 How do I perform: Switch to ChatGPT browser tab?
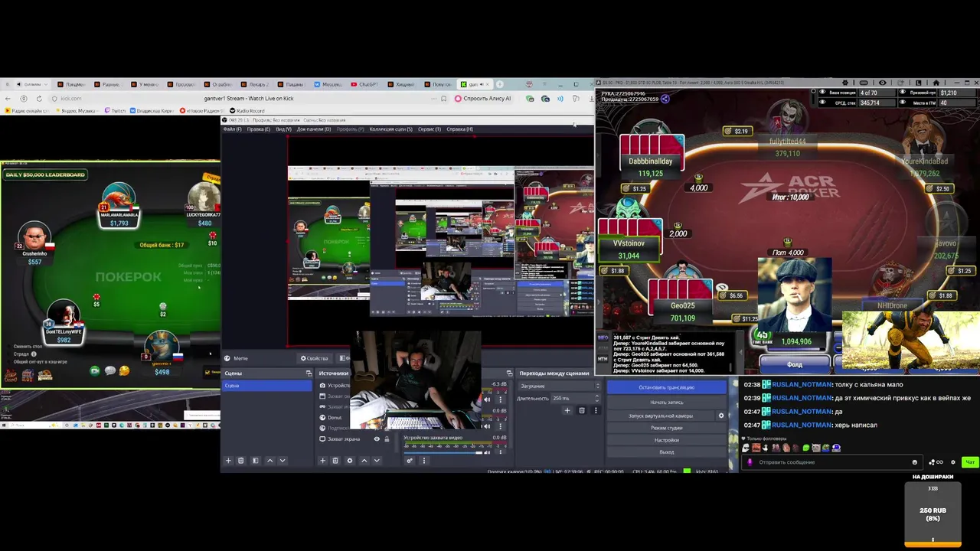point(364,84)
